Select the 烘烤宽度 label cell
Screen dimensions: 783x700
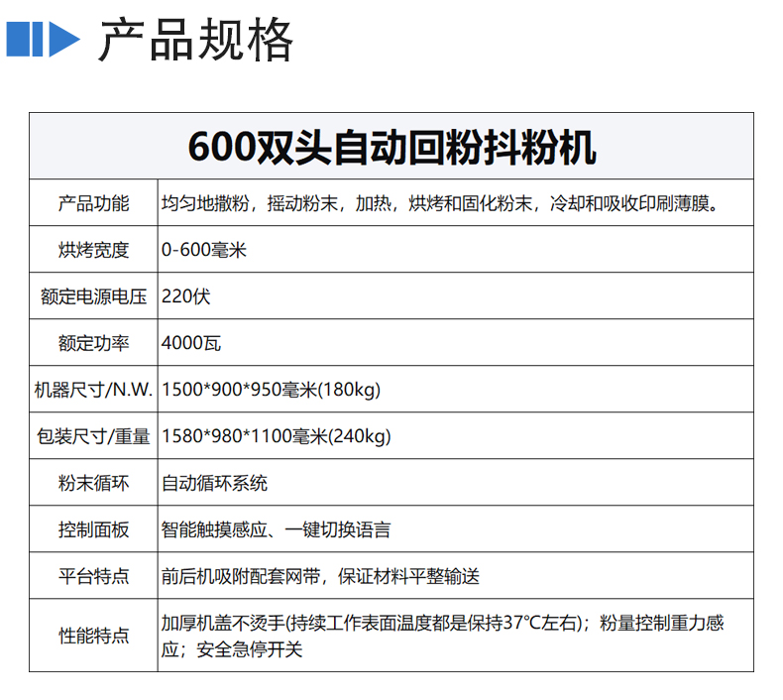(x=93, y=250)
